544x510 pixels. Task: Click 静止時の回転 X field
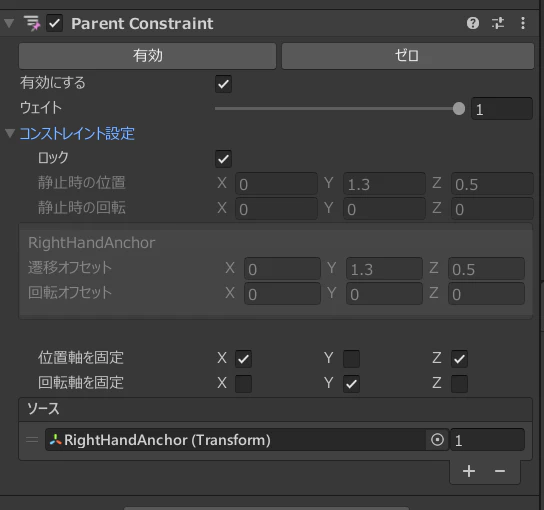click(x=276, y=209)
